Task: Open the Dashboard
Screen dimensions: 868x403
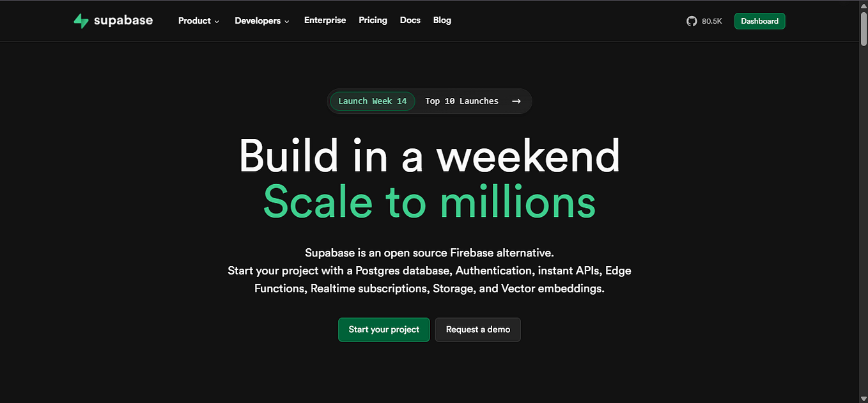Action: coord(759,20)
